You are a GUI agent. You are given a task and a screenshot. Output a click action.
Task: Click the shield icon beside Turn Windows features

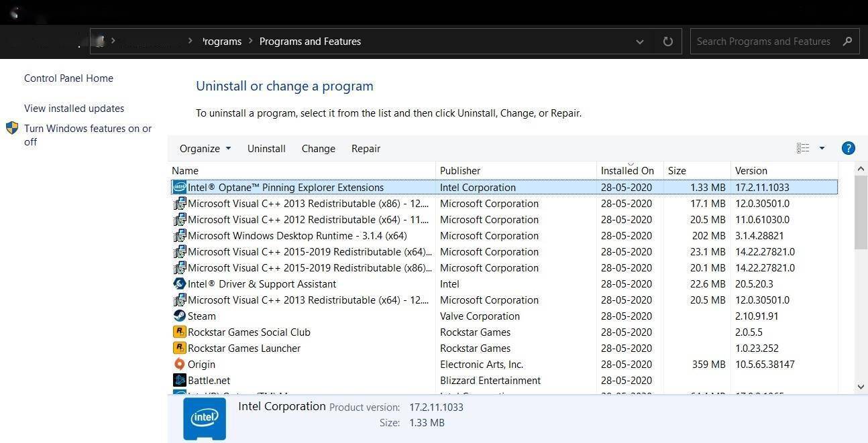tap(12, 128)
